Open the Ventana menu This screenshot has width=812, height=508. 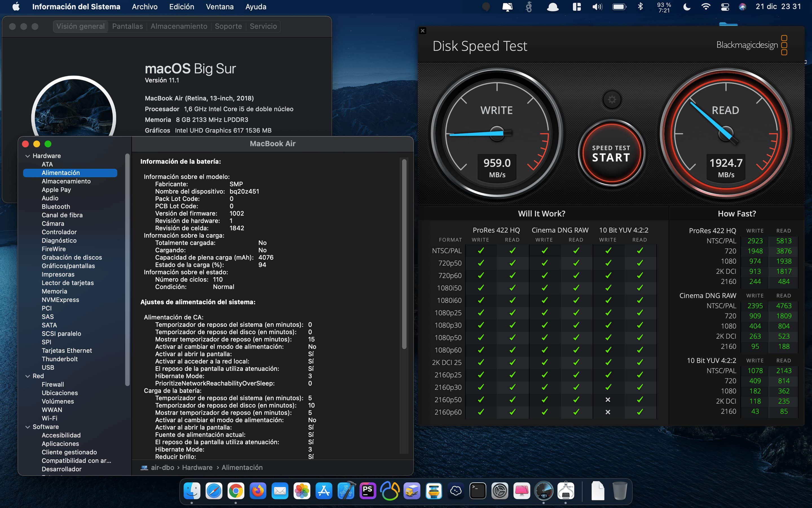pyautogui.click(x=220, y=7)
